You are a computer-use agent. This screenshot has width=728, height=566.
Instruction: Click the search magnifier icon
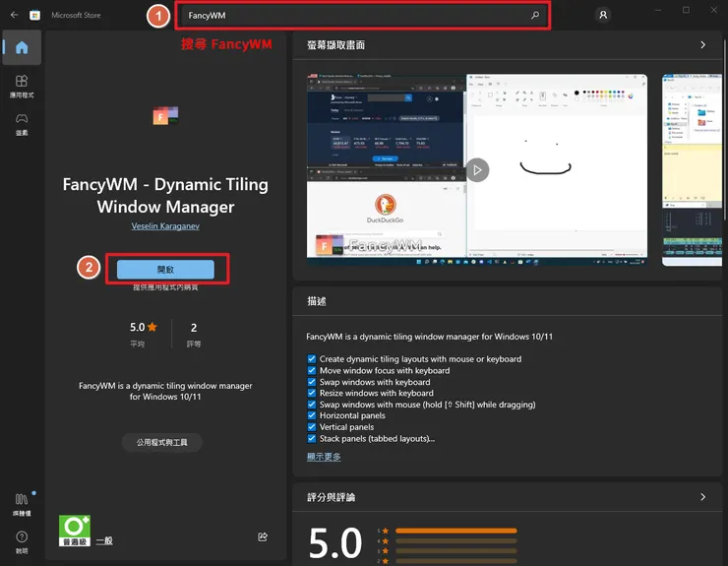coord(535,15)
